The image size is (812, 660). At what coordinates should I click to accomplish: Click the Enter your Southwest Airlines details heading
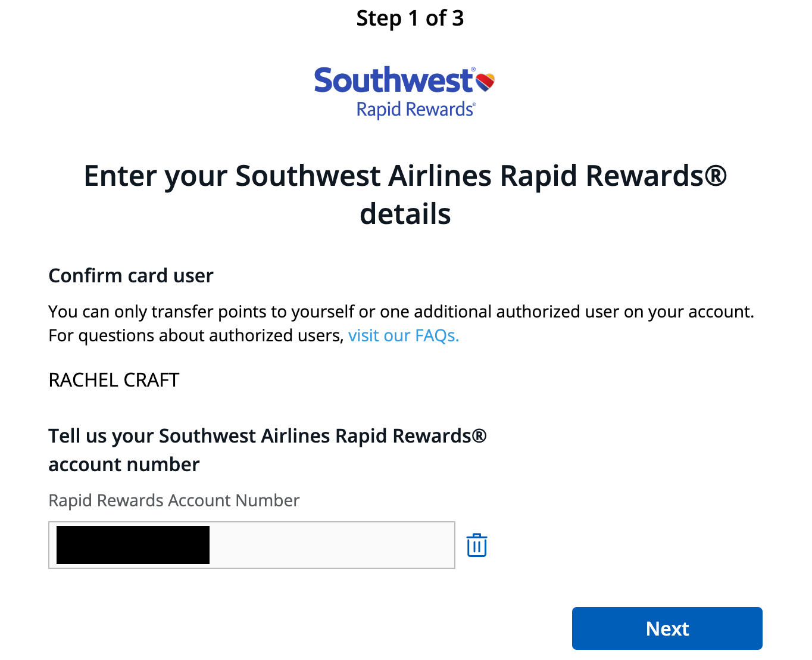[x=405, y=195]
